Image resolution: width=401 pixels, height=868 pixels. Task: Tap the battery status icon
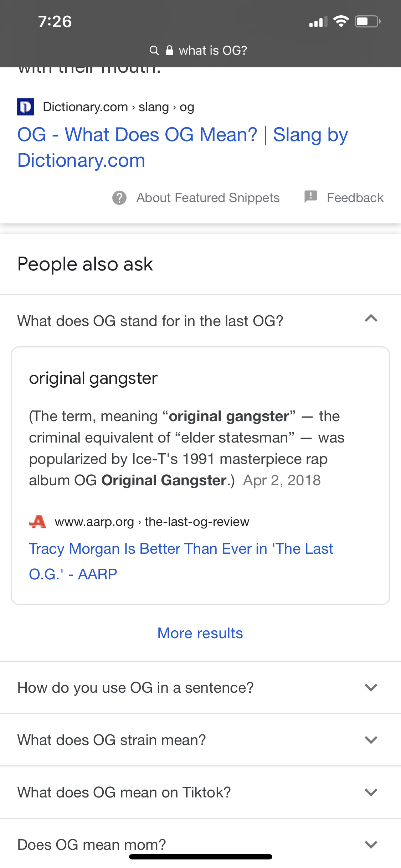point(368,22)
